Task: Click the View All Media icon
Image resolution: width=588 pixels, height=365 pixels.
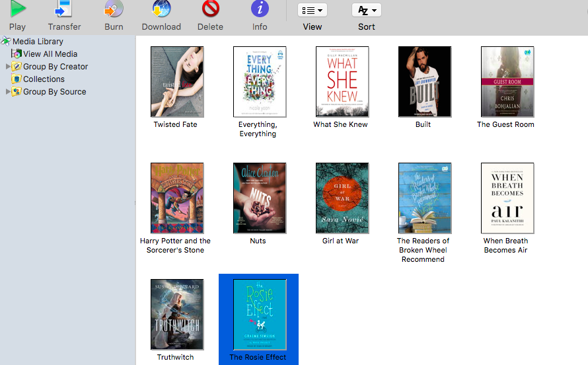Action: [16, 54]
